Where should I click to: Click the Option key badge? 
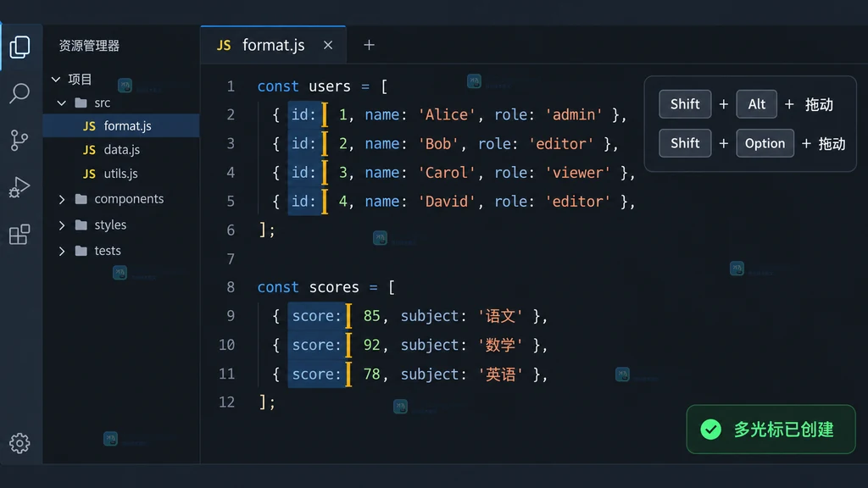click(765, 143)
